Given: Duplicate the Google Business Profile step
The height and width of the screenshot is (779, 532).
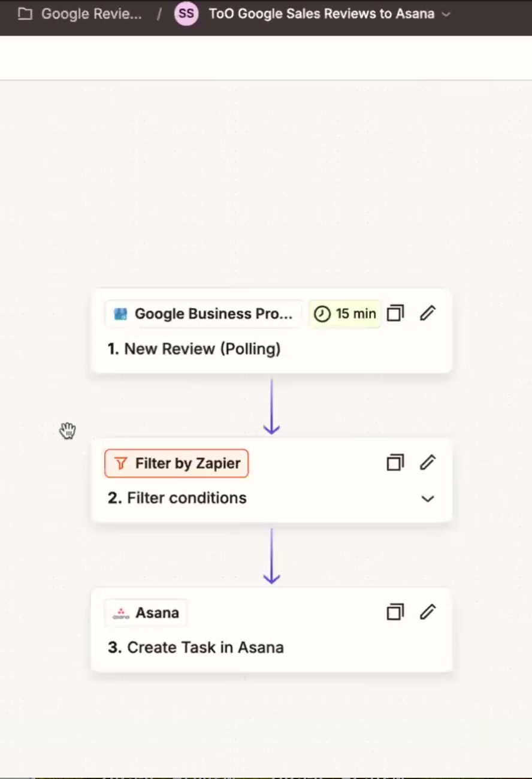Looking at the screenshot, I should pyautogui.click(x=395, y=313).
